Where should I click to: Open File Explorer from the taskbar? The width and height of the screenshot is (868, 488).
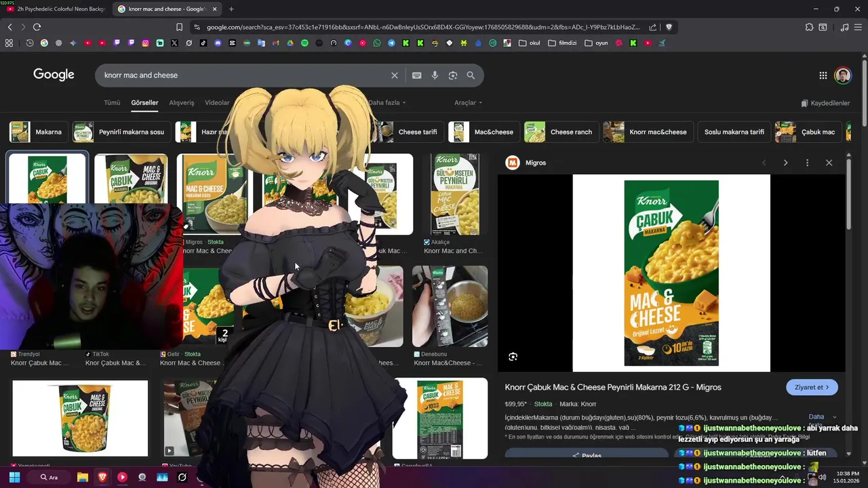pos(82,477)
